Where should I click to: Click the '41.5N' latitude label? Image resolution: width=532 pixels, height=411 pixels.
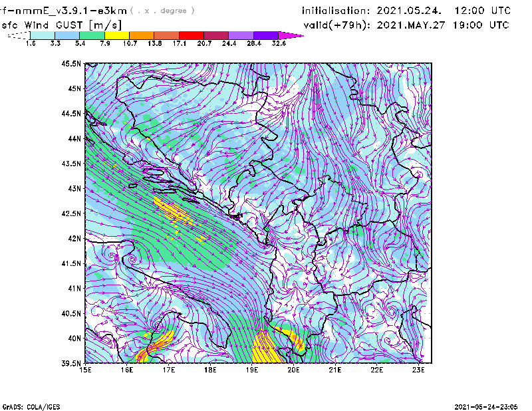coord(72,263)
